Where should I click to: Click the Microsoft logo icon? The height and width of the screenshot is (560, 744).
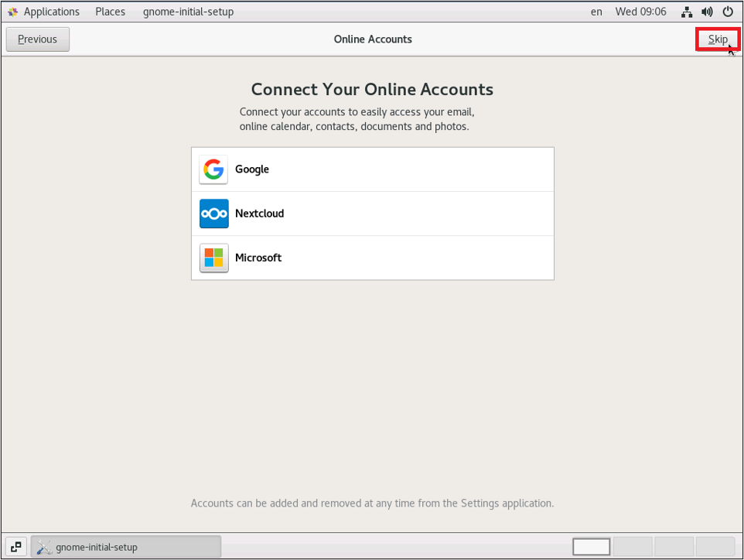213,258
